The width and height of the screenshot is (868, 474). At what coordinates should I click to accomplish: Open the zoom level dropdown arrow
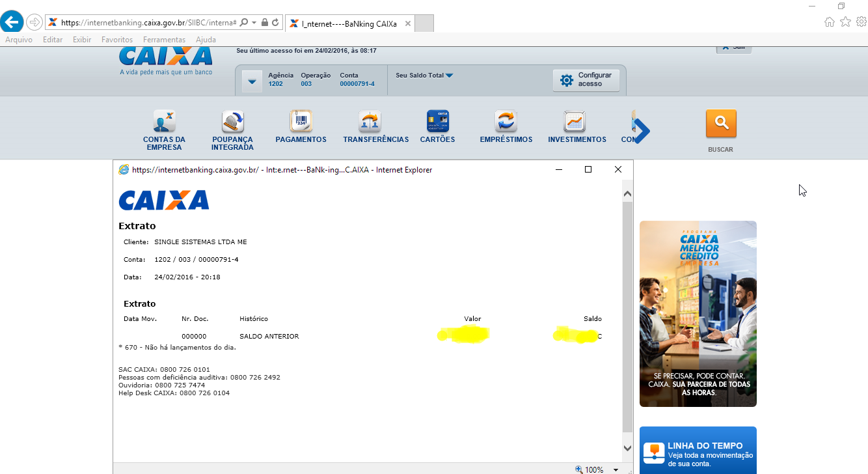pyautogui.click(x=616, y=470)
